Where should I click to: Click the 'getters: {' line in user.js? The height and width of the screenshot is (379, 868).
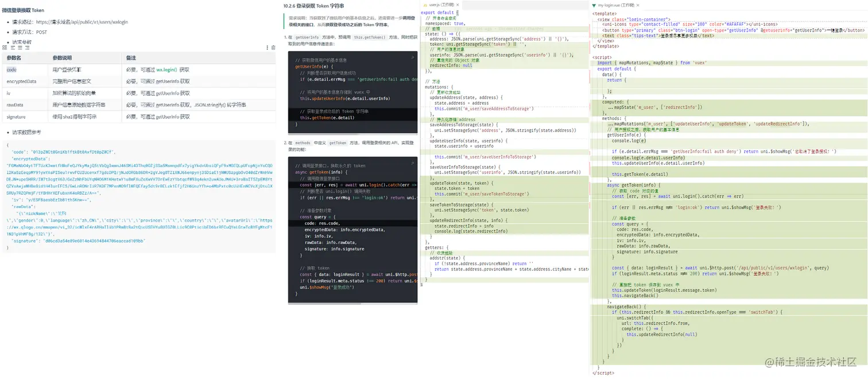[437, 247]
